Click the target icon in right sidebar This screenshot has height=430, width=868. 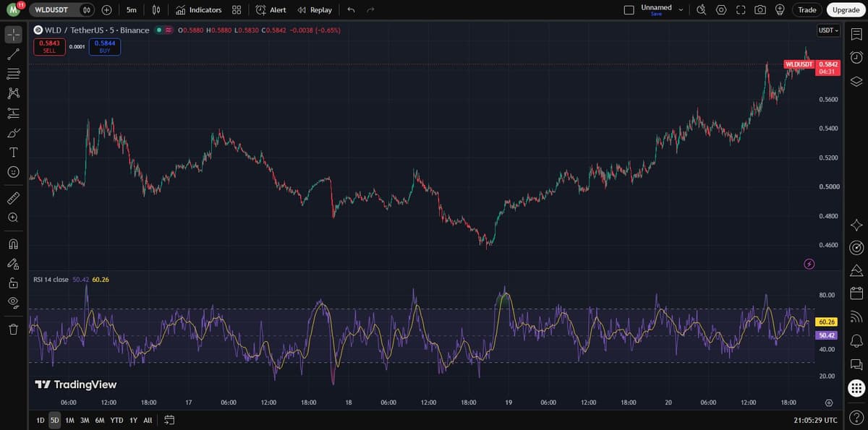(856, 249)
